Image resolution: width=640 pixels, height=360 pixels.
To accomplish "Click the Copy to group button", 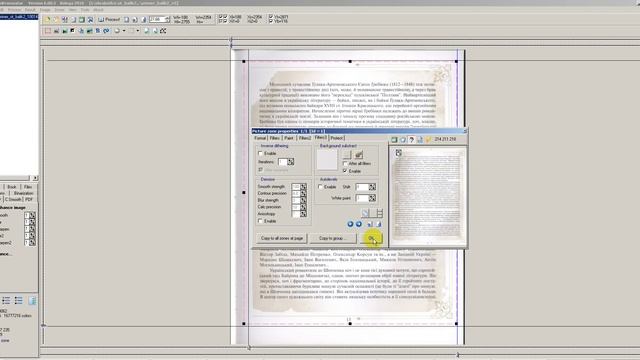I will coord(333,238).
